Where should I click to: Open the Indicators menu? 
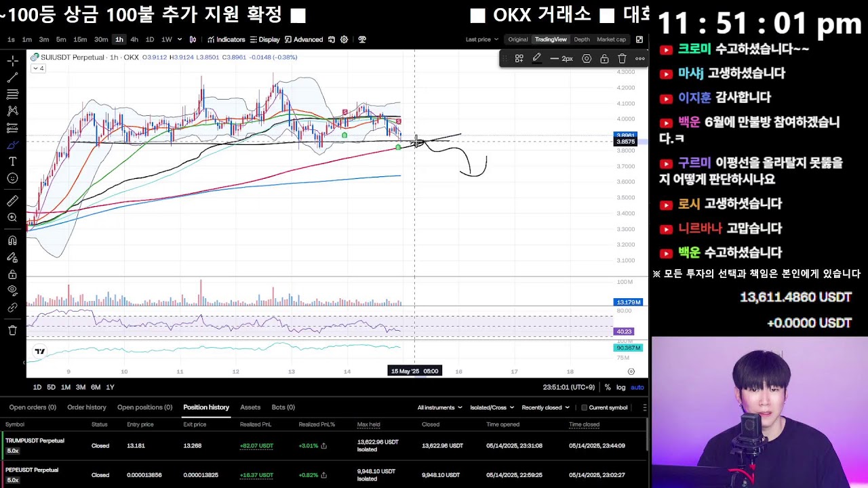coord(226,39)
